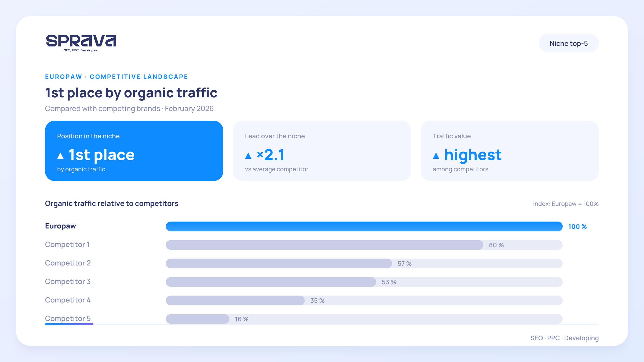The image size is (644, 362).
Task: Click the '80 %' value
Action: coord(496,245)
